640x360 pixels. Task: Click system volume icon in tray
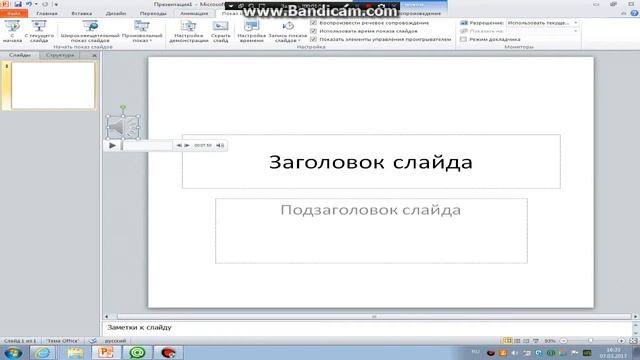click(515, 353)
